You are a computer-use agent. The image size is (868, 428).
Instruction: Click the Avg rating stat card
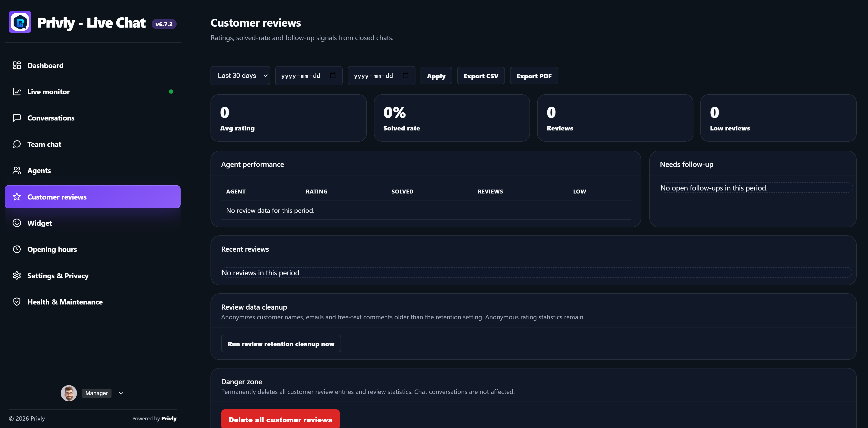[x=288, y=118]
